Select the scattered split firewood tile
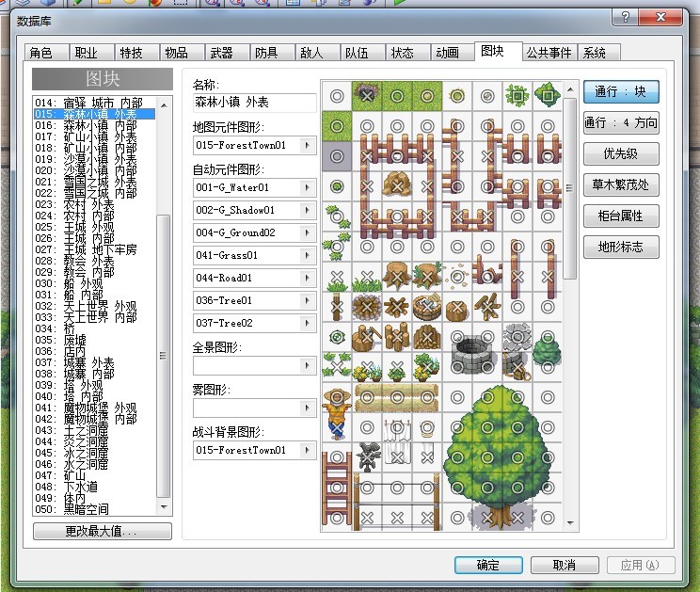This screenshot has width=700, height=592. coord(487,307)
